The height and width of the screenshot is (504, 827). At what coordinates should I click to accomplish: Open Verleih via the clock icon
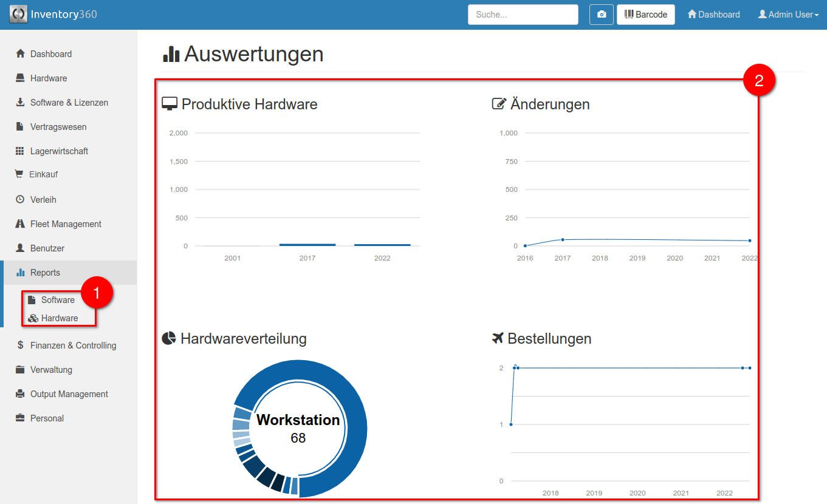(x=20, y=199)
